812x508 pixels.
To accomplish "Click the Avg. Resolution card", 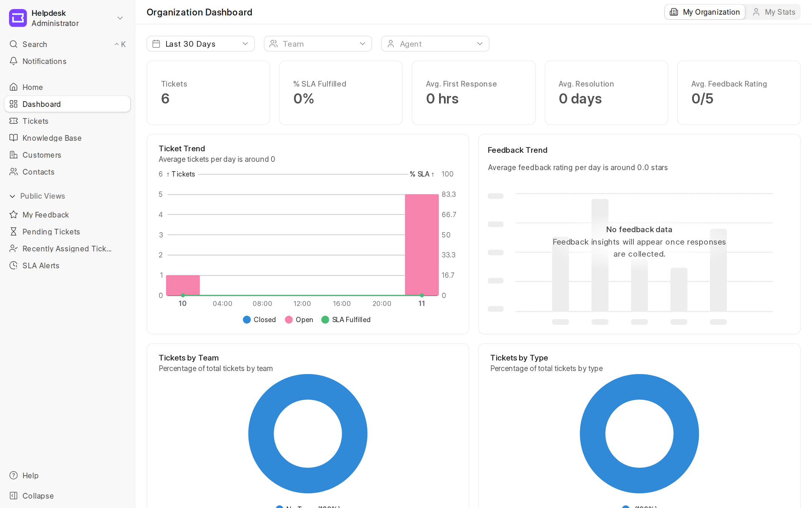I will click(x=606, y=93).
